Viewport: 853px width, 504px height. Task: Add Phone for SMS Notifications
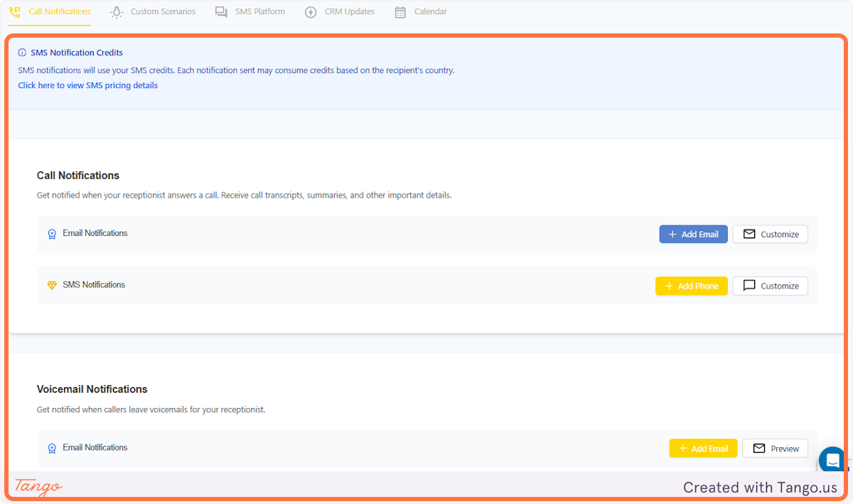point(692,286)
